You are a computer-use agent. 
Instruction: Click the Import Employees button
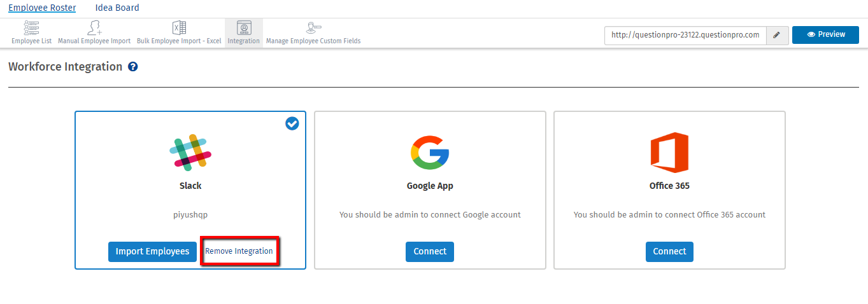click(x=152, y=251)
